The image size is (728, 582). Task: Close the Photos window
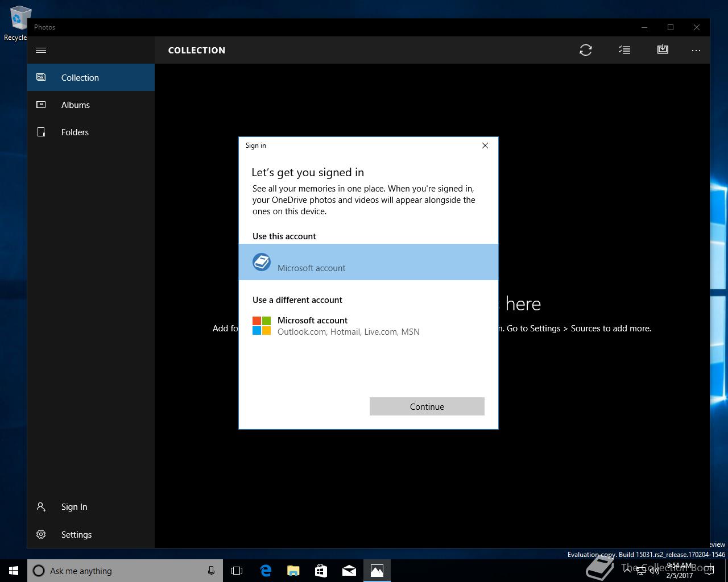(697, 27)
